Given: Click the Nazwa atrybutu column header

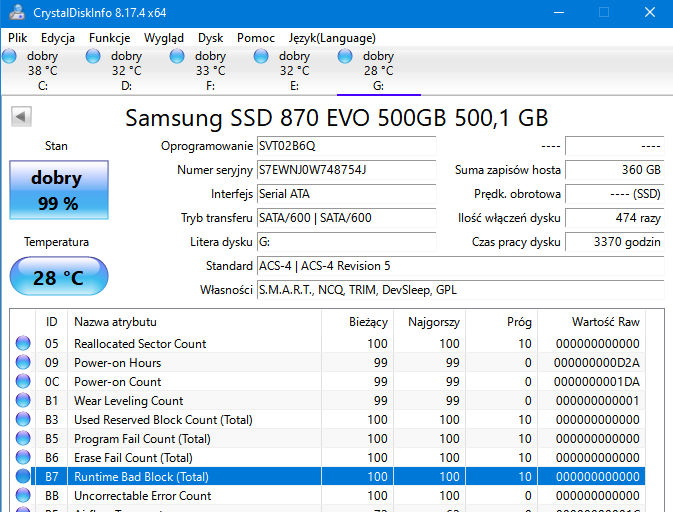Looking at the screenshot, I should pos(194,322).
